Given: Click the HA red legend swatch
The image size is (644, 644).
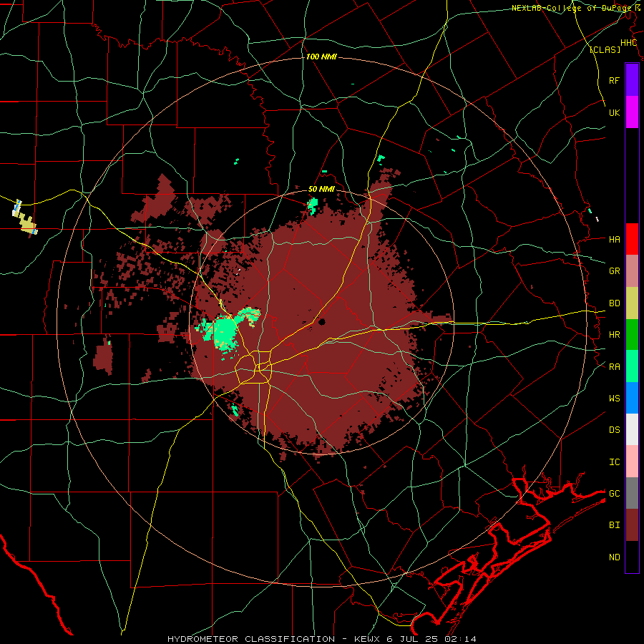Looking at the screenshot, I should point(632,239).
